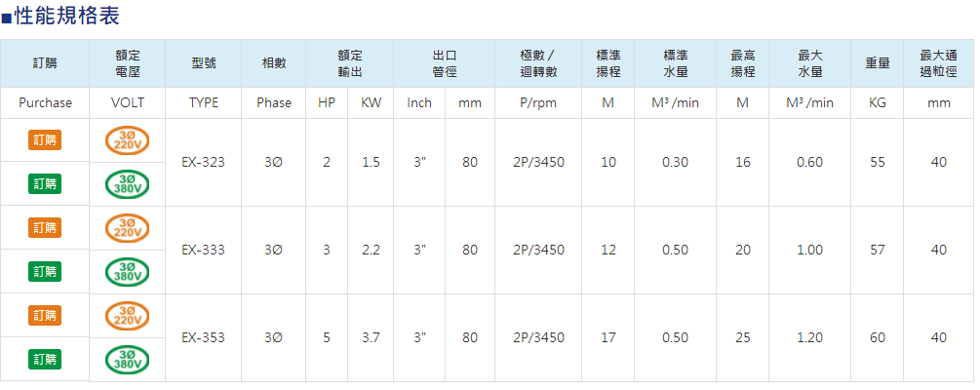Click the 極數/迴轉數 column header
The image size is (980, 390).
538,63
